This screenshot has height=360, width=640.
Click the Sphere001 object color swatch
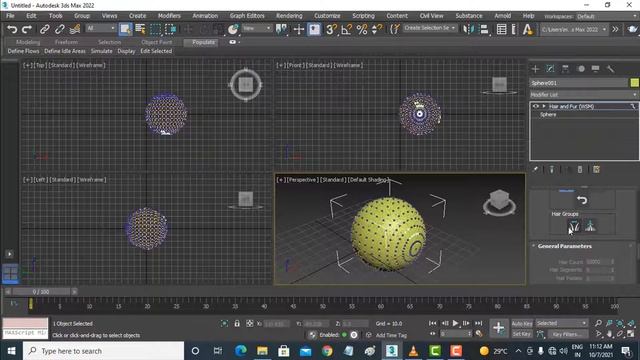pyautogui.click(x=634, y=83)
